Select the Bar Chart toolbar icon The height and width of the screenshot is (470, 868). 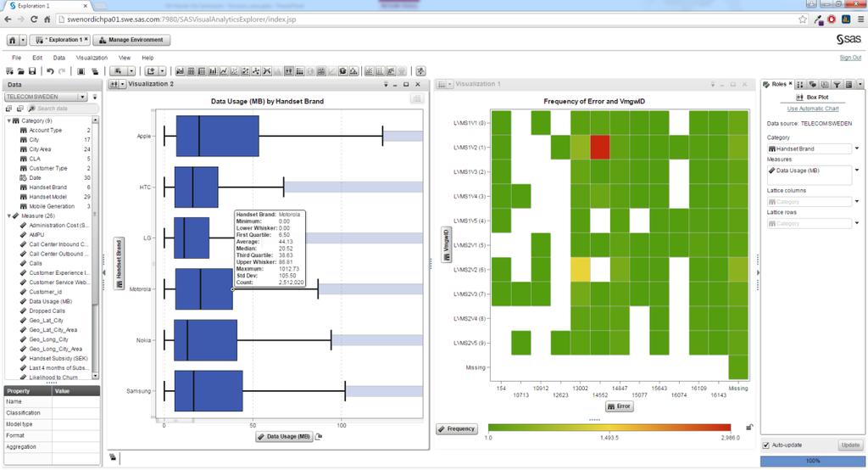213,71
